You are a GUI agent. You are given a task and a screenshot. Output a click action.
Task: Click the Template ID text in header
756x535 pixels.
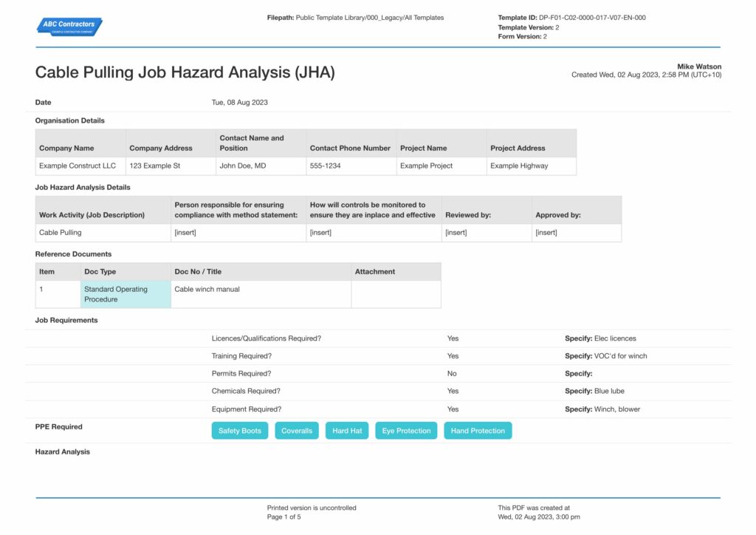(572, 18)
